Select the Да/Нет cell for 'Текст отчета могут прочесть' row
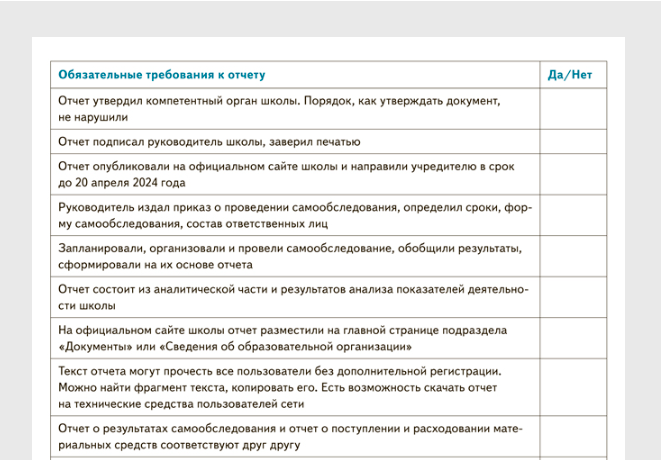661x460 pixels. click(573, 387)
